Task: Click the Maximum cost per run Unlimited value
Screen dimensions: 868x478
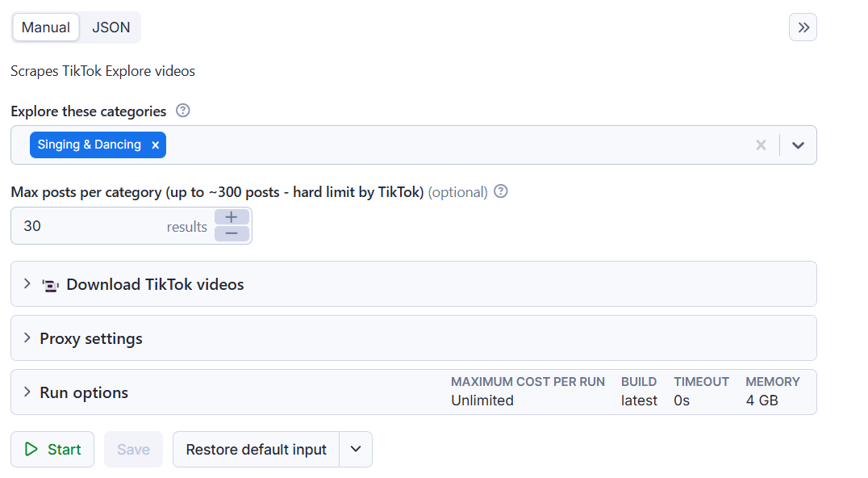Action: point(482,400)
